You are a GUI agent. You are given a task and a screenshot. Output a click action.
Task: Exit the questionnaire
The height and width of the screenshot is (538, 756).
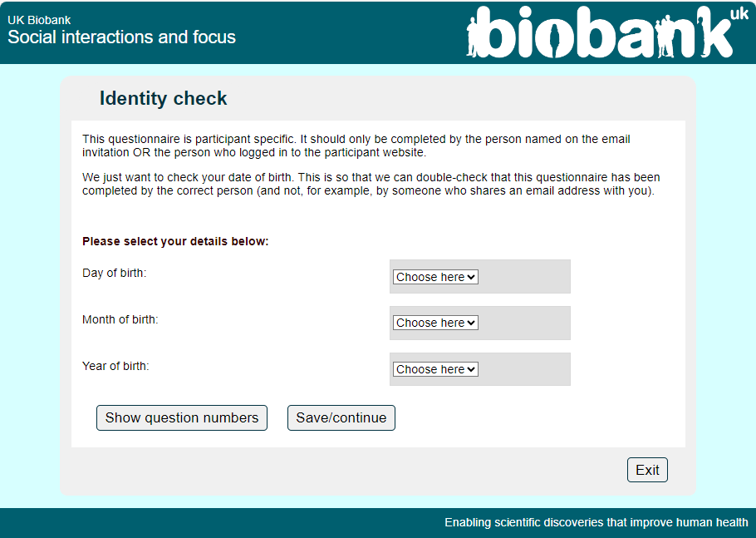pyautogui.click(x=647, y=470)
